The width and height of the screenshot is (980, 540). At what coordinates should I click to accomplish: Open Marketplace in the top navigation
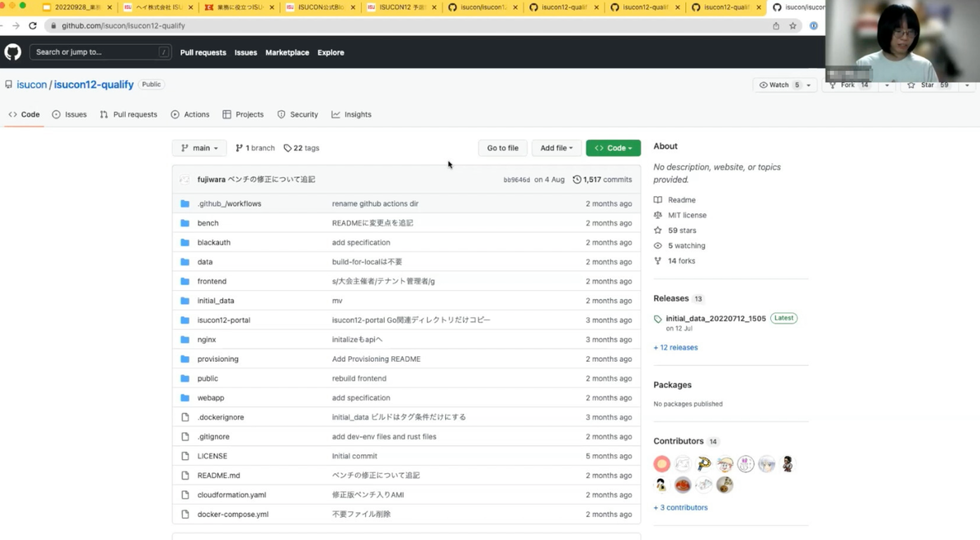(287, 52)
